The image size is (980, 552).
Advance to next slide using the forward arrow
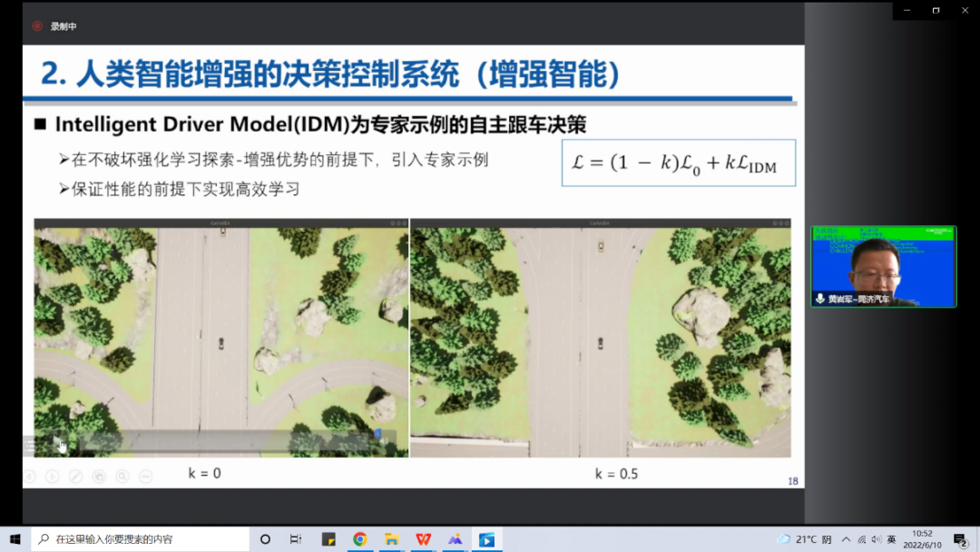pyautogui.click(x=52, y=476)
